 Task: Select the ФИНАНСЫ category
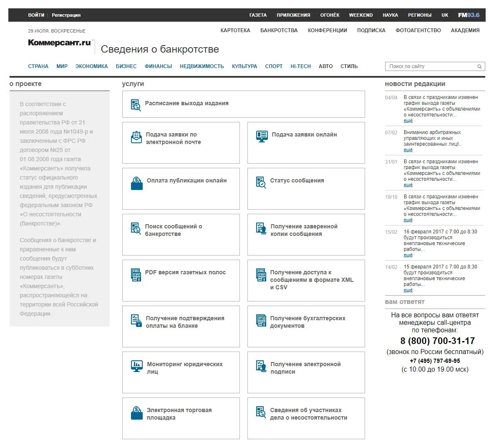point(158,66)
